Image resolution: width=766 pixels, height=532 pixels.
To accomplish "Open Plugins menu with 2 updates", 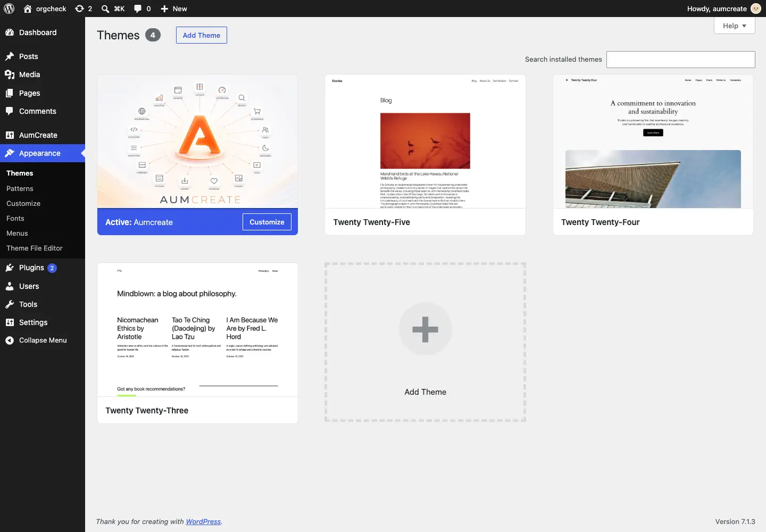I will [43, 268].
